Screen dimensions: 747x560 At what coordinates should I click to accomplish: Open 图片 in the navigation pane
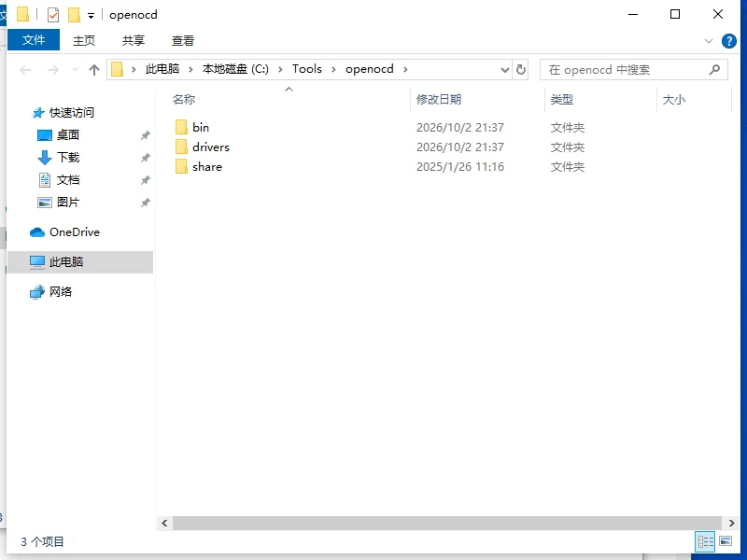(67, 203)
